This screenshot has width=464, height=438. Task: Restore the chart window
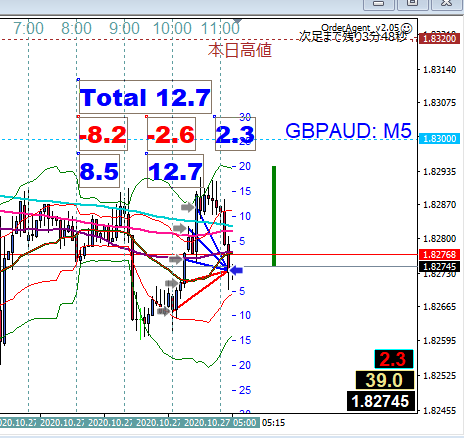click(x=412, y=4)
